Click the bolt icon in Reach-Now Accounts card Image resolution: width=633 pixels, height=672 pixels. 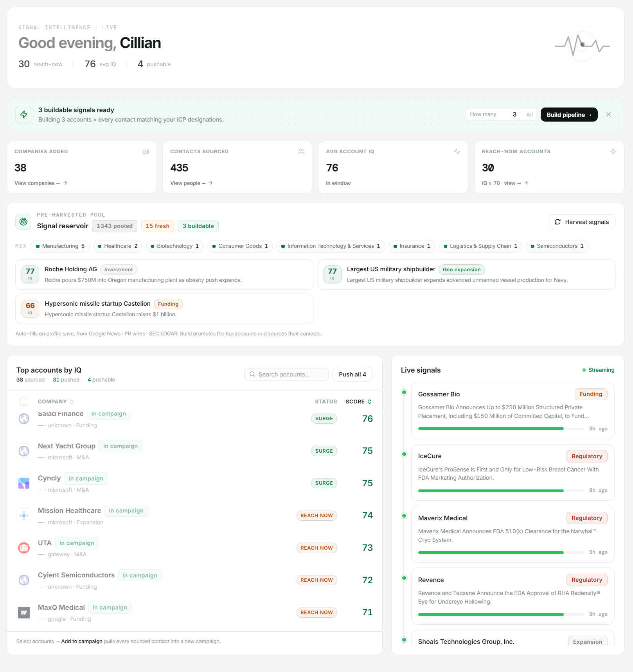(613, 152)
